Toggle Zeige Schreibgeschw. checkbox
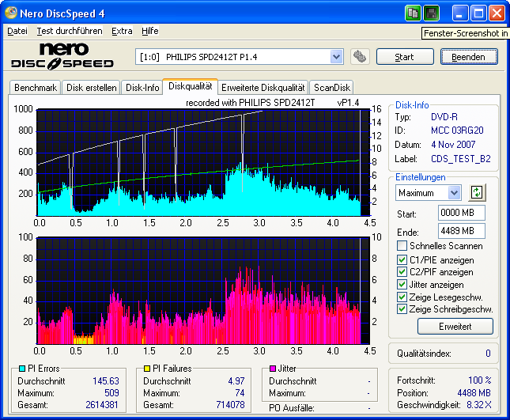 coord(402,309)
